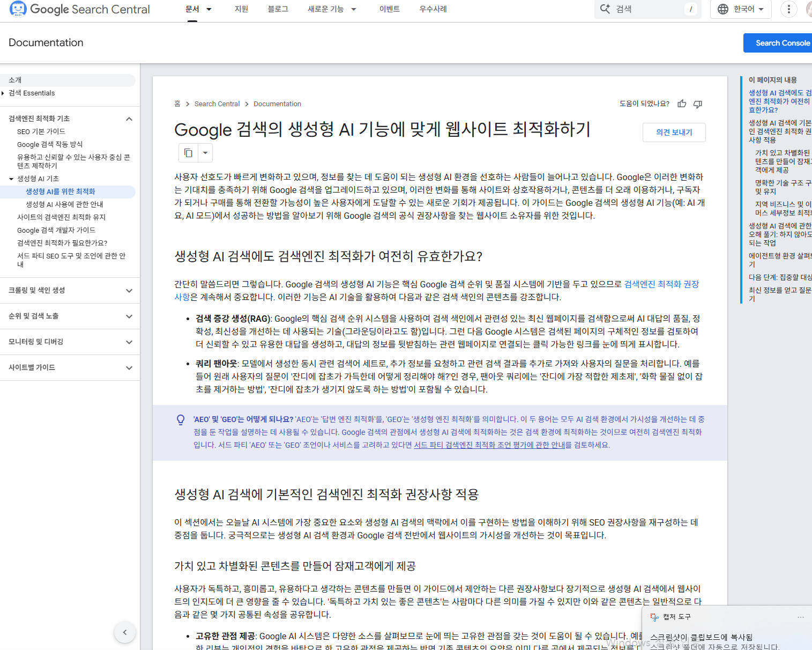This screenshot has width=812, height=650.
Task: Jump to 오해 풀기 contents entry
Action: click(780, 234)
